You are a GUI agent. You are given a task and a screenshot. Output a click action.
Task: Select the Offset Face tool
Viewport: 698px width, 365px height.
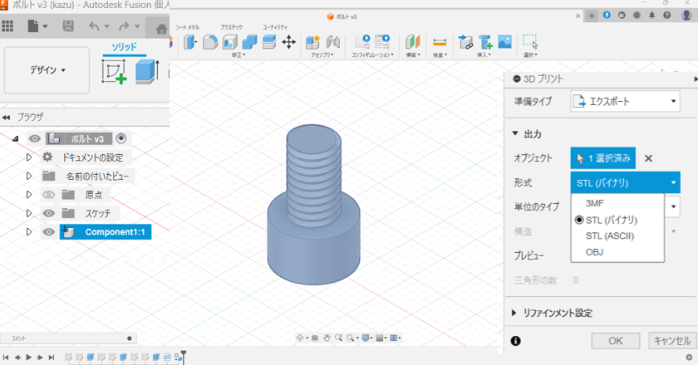click(x=269, y=42)
